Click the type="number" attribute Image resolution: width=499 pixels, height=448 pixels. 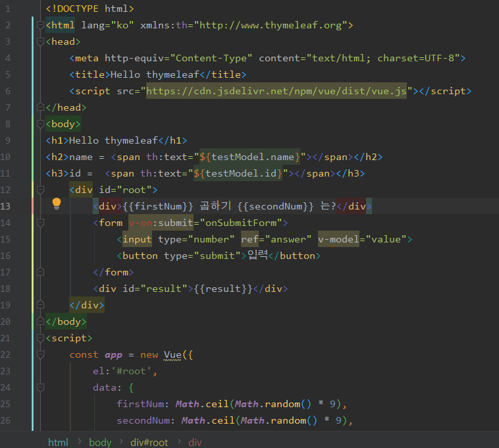click(196, 239)
